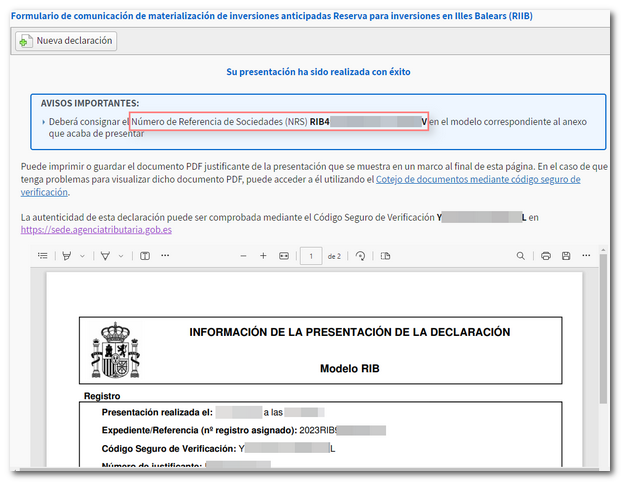Image resolution: width=621 pixels, height=482 pixels.
Task: Print the PDF justificante
Action: click(546, 256)
